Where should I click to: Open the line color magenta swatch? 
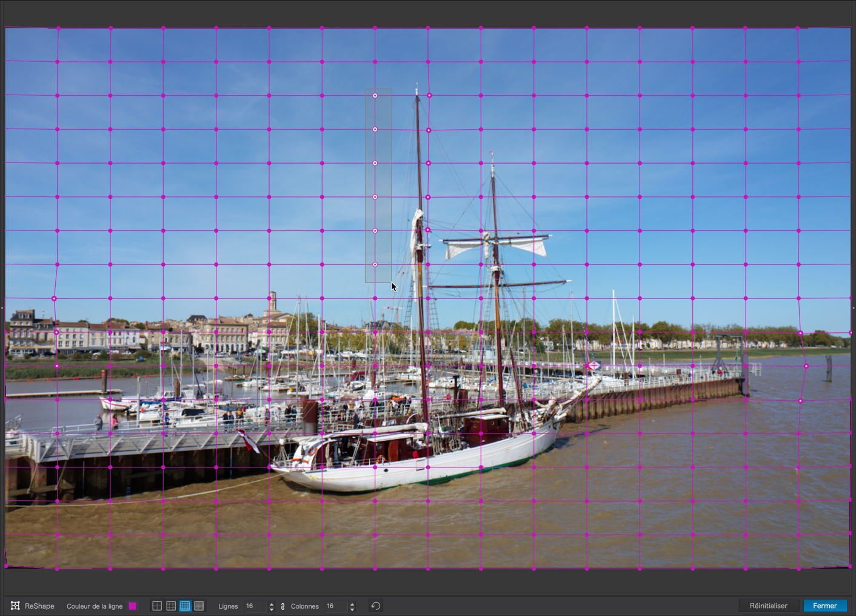pyautogui.click(x=133, y=606)
